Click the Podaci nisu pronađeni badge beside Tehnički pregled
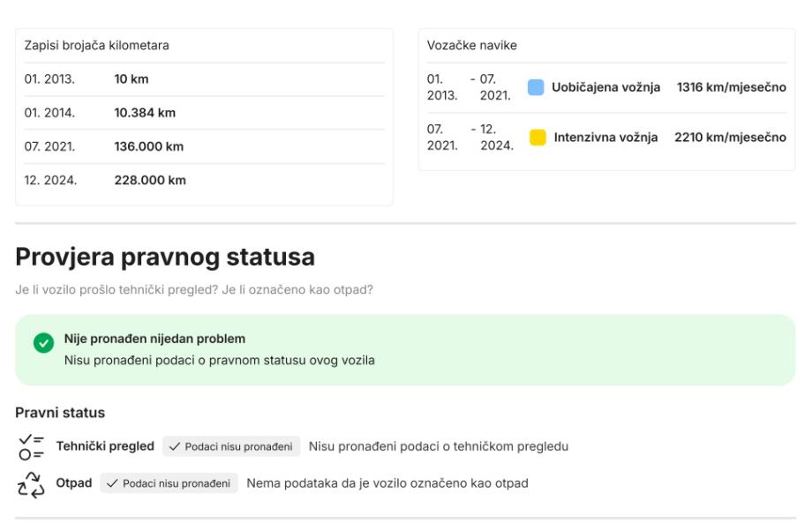Viewport: 812px width, 531px height. (231, 446)
